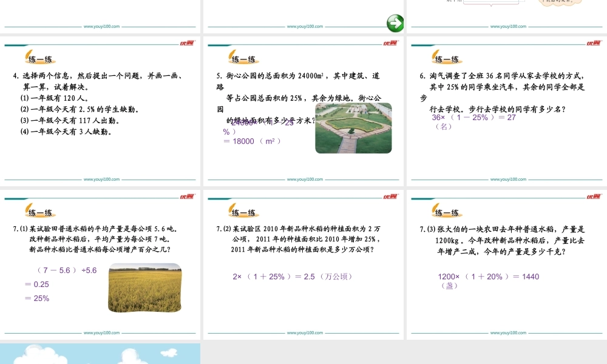Click youyi100.com link under question 7.(1) slide
The height and width of the screenshot is (364, 607).
[x=101, y=333]
